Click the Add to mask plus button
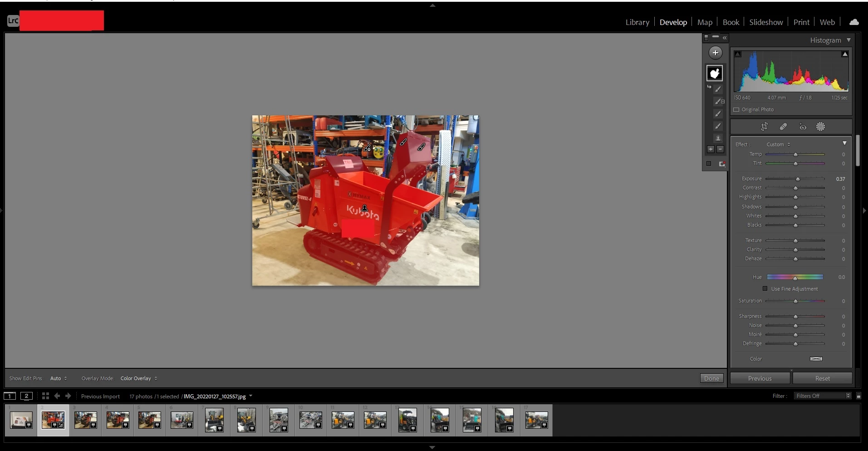 pyautogui.click(x=711, y=149)
